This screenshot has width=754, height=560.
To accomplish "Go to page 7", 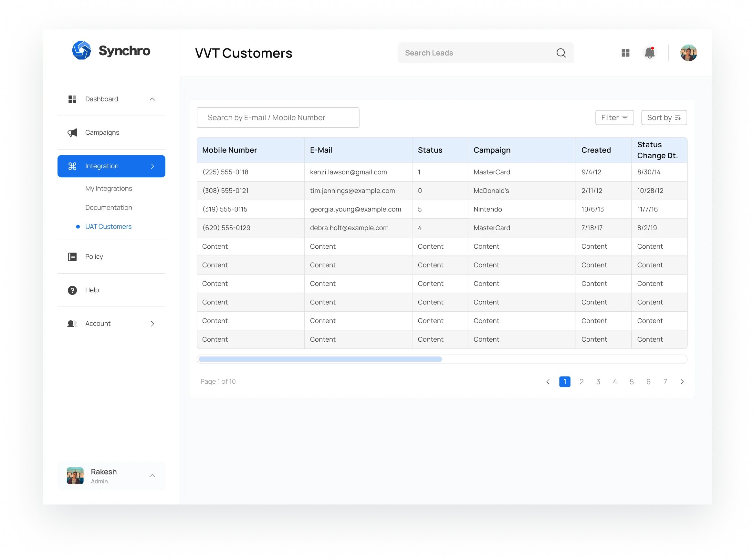I will [x=665, y=382].
